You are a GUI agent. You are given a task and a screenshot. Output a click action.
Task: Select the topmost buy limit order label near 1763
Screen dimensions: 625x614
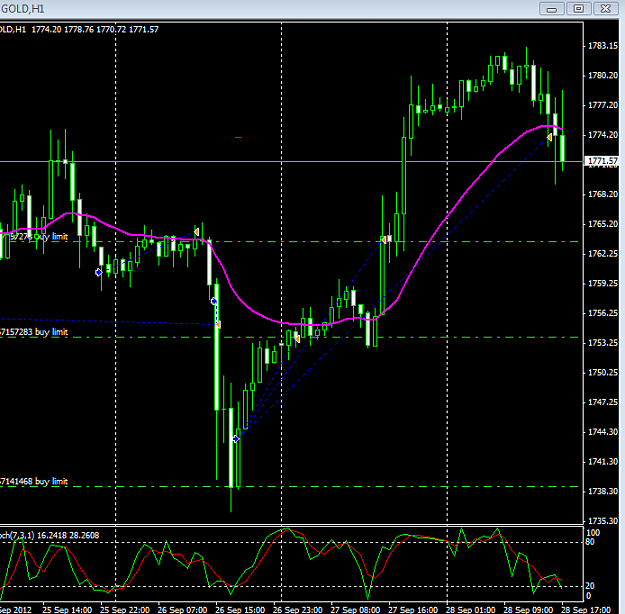(x=34, y=236)
